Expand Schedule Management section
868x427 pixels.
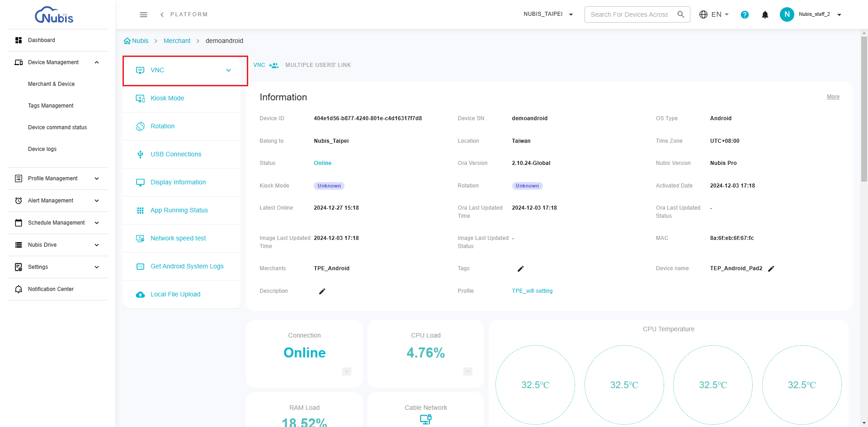(x=97, y=223)
